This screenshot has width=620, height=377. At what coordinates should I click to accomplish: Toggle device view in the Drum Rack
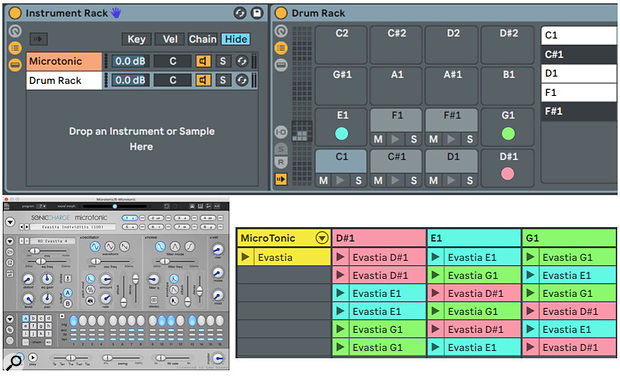point(281,64)
